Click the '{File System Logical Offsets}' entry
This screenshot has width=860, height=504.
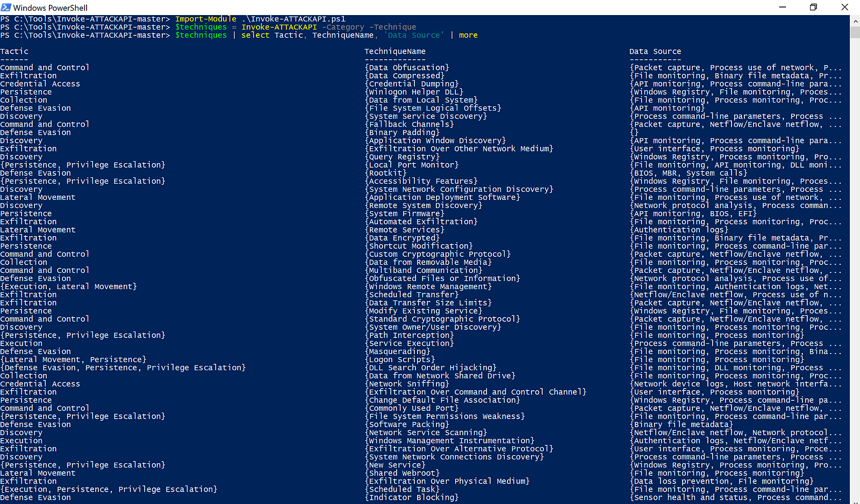[x=433, y=108]
